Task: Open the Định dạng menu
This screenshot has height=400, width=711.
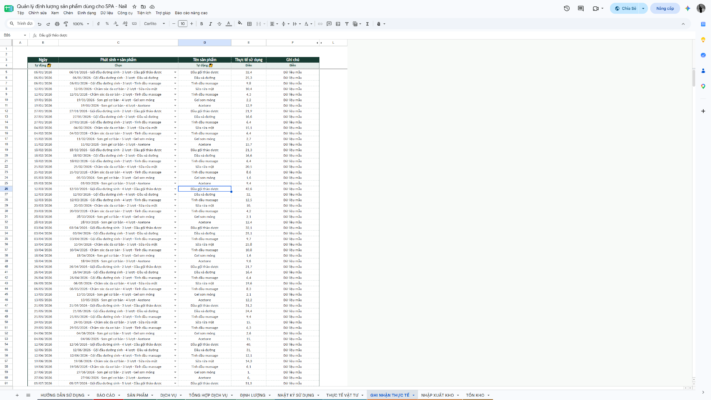Action: 87,13
